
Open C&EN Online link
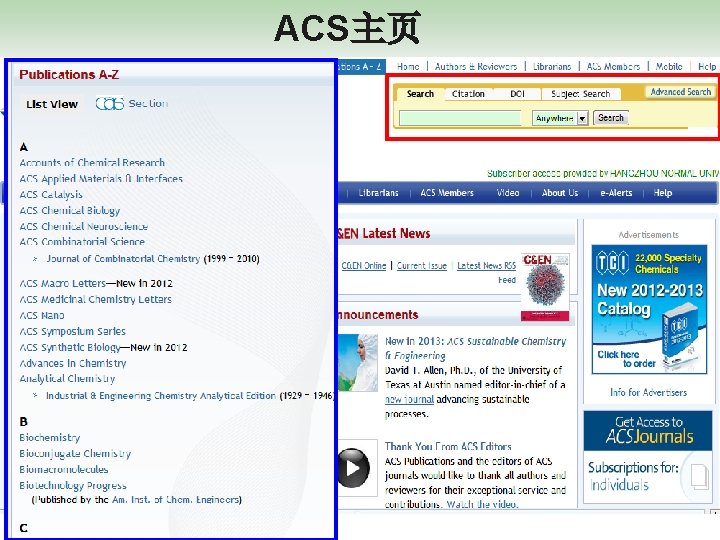point(364,265)
